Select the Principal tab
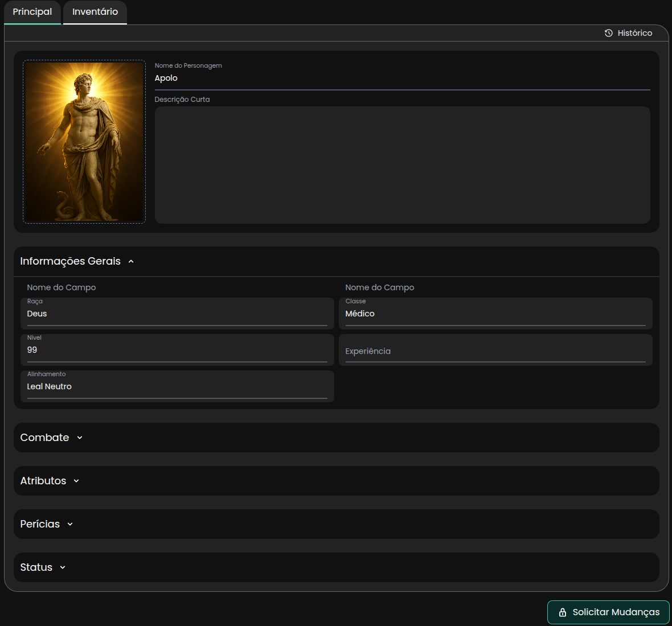 click(32, 12)
